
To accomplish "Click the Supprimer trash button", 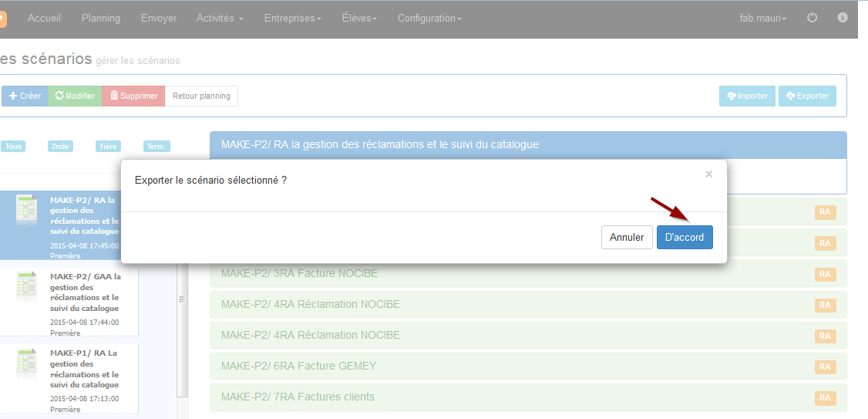I will coord(133,96).
